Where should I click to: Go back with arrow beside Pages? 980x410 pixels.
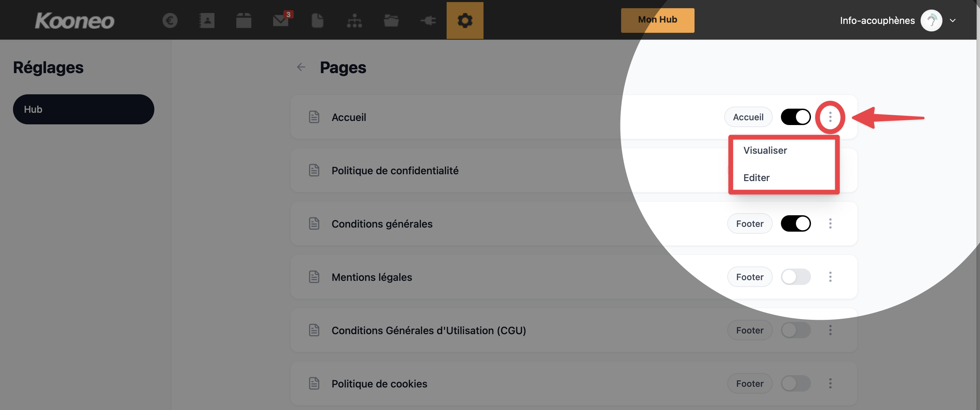point(301,67)
